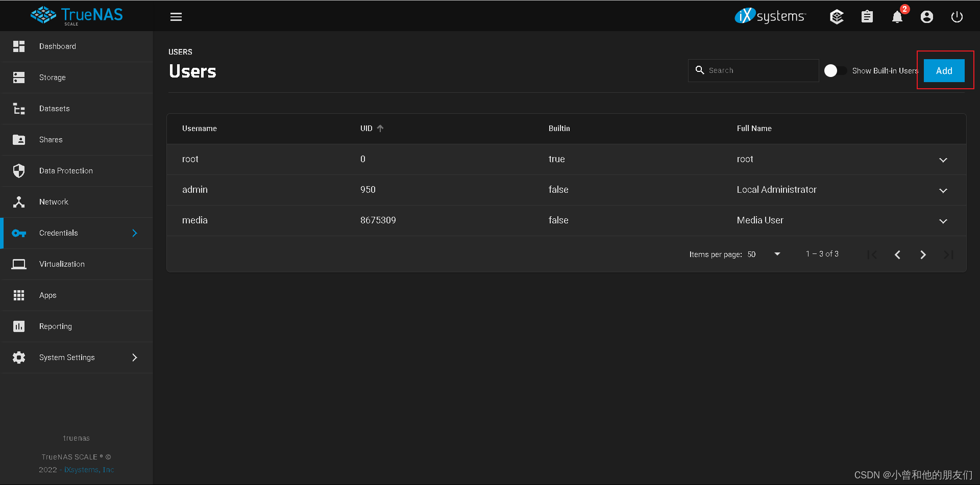Sort by UID using arrow icon
The width and height of the screenshot is (980, 485).
(x=380, y=129)
